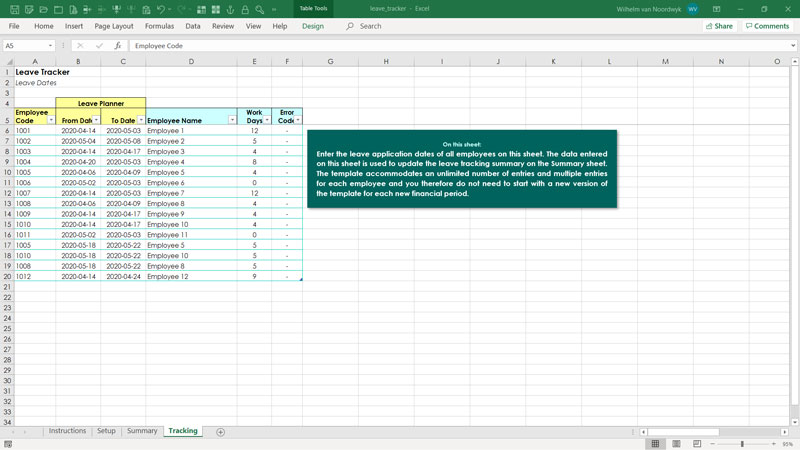Click the Save icon in quick access toolbar
The width and height of the screenshot is (800, 450).
(14, 10)
